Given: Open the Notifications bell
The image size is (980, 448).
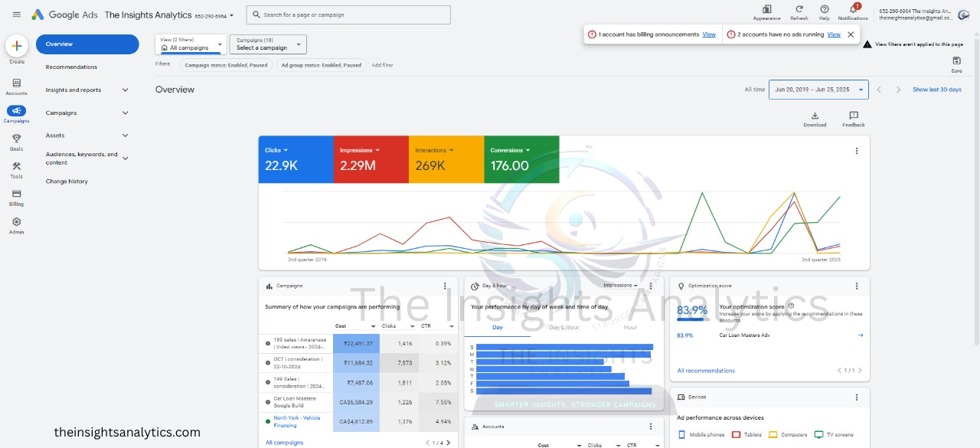Looking at the screenshot, I should (x=853, y=9).
